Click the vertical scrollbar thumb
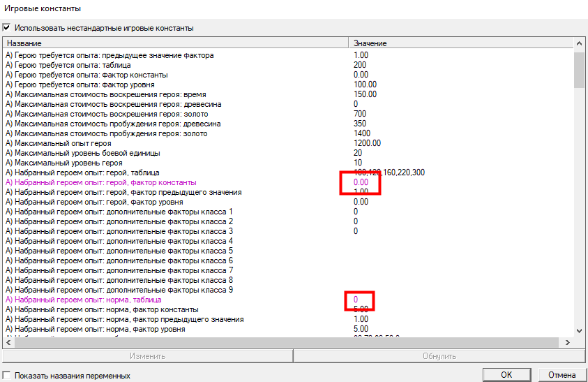Image resolution: width=588 pixels, height=382 pixels. coord(579,70)
